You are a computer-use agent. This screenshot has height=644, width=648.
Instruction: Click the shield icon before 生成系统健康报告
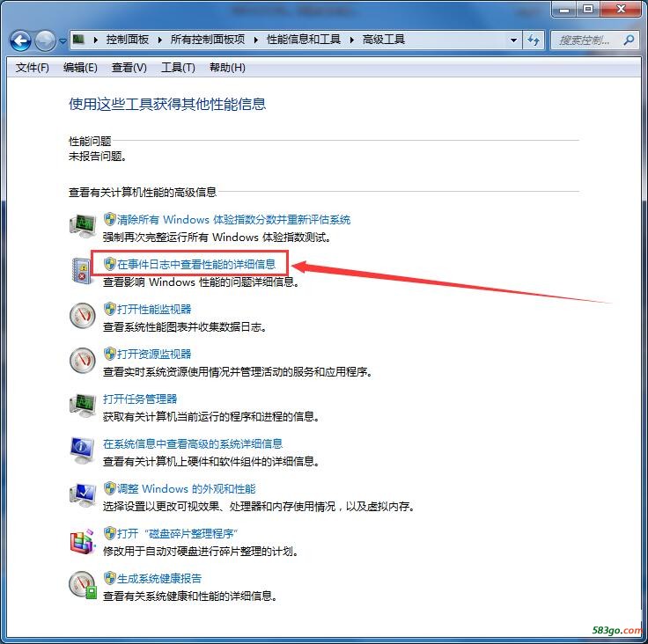(x=109, y=578)
